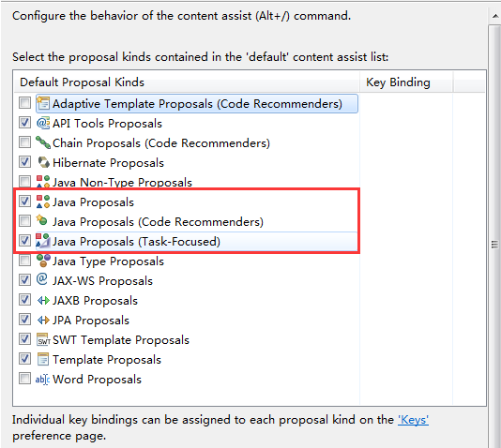Click the API Tools Proposals @ icon

coord(43,123)
